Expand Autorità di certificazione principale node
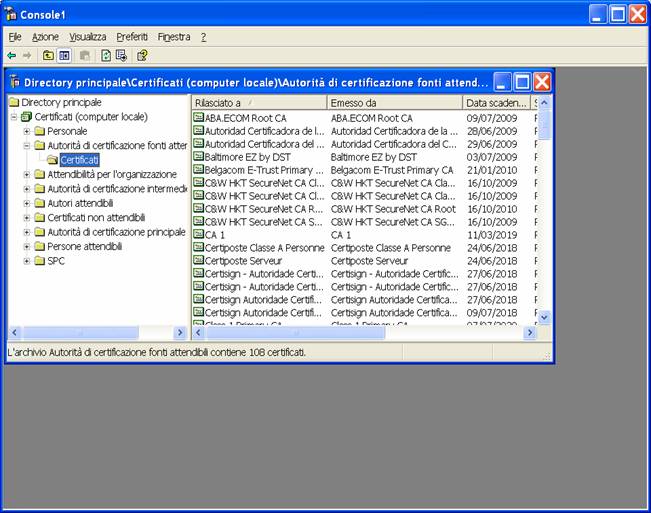Screen dimensions: 651x513 coord(27,232)
